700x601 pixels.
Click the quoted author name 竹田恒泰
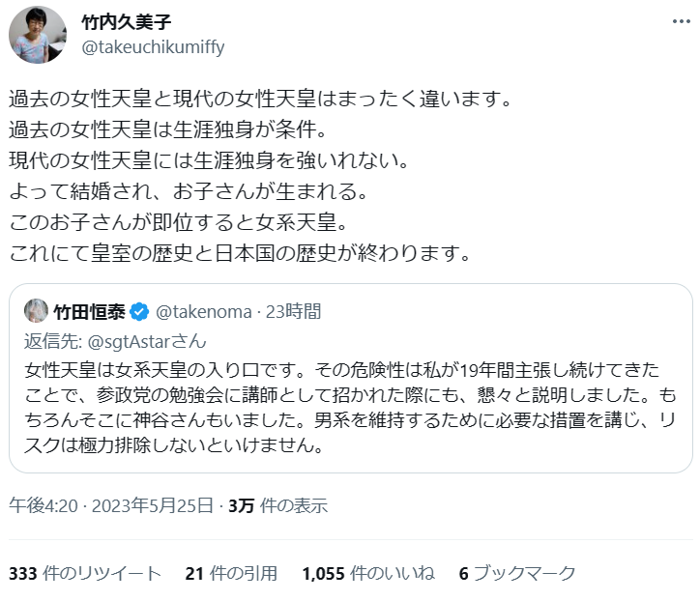click(90, 311)
